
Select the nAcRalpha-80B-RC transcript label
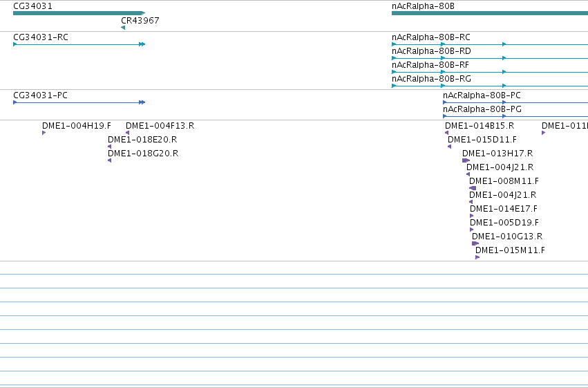(431, 37)
